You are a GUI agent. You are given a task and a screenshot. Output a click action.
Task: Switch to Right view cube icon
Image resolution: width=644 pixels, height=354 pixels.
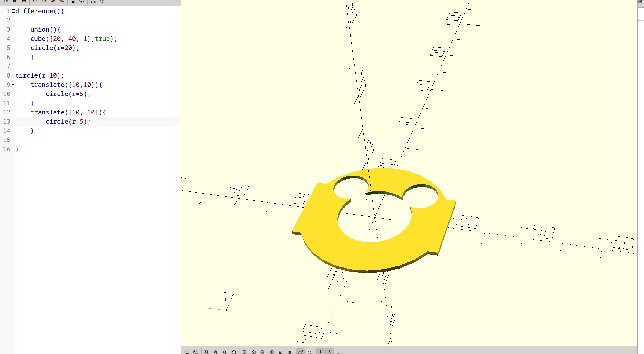pos(244,352)
